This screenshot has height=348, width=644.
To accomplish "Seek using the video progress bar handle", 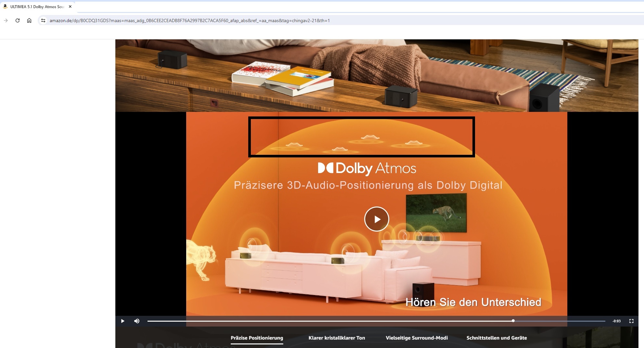I will click(x=513, y=321).
